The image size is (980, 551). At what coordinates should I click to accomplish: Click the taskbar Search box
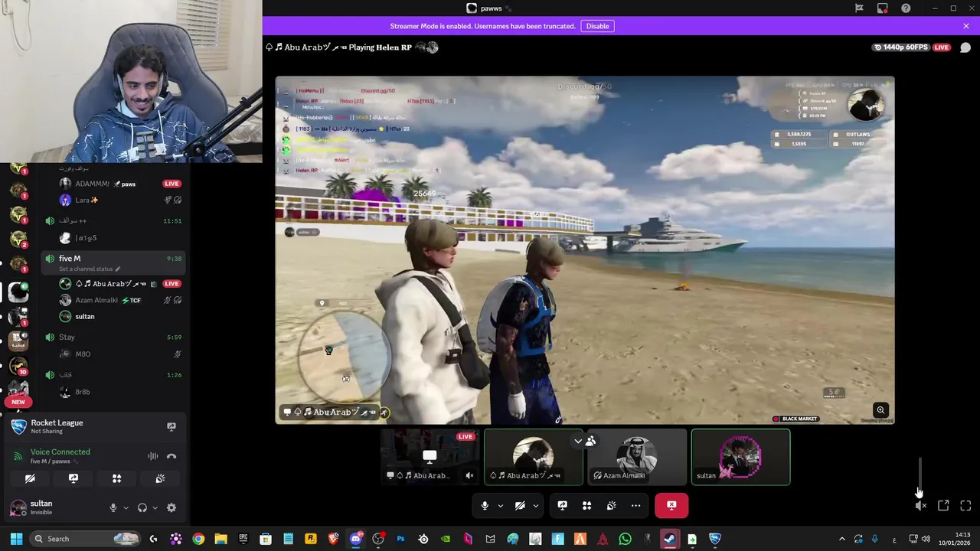tap(85, 539)
